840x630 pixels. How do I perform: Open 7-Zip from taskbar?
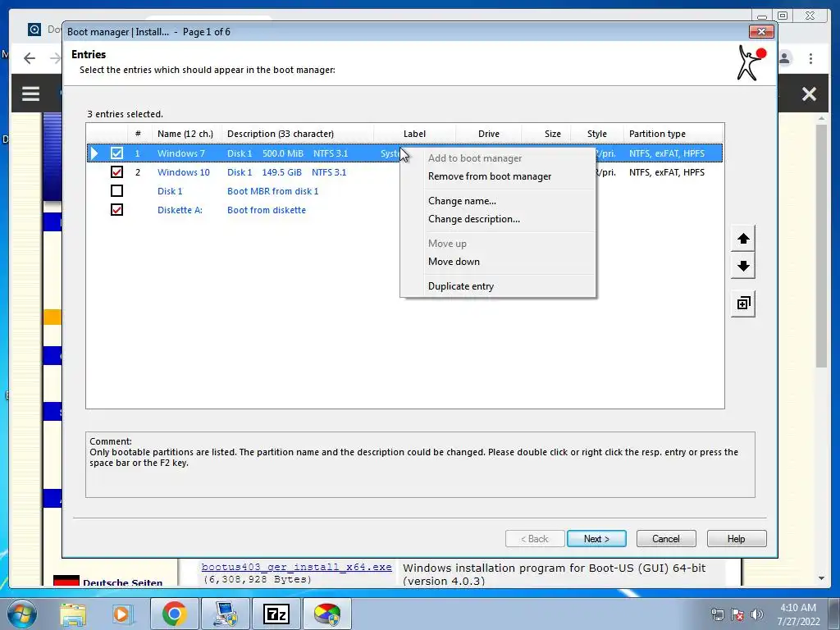coord(276,614)
